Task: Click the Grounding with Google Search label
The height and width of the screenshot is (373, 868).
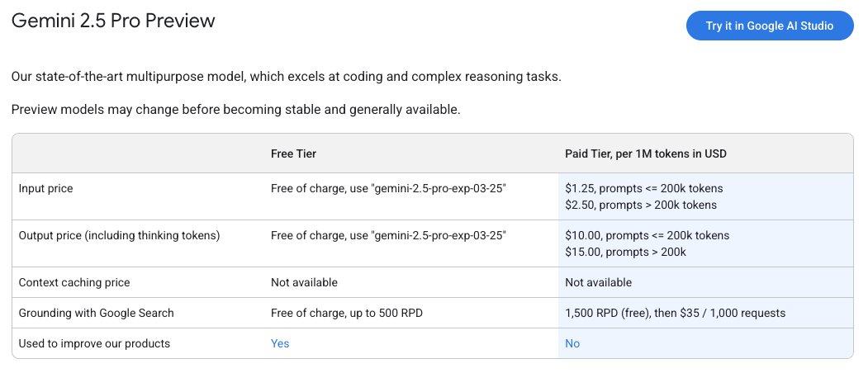Action: (x=96, y=313)
